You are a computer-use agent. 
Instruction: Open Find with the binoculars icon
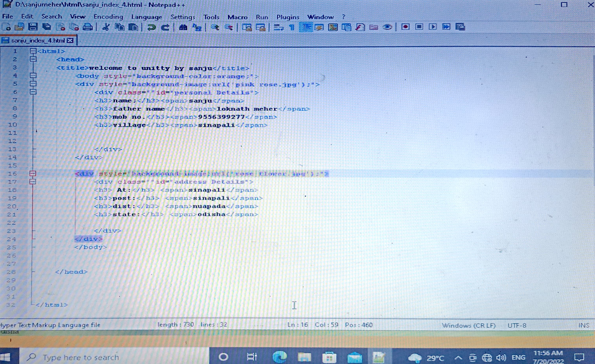click(x=183, y=27)
